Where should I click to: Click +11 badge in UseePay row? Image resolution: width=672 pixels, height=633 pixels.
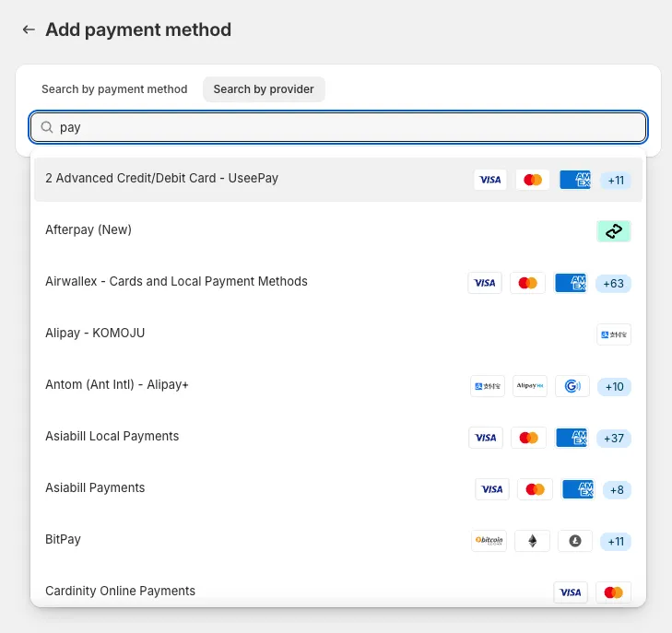point(616,181)
